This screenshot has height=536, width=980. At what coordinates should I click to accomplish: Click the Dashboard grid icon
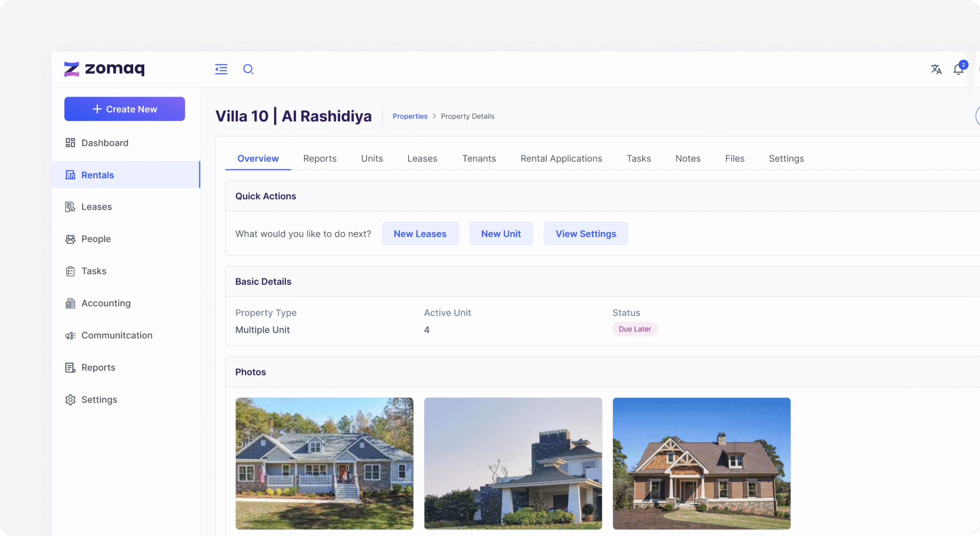tap(70, 143)
